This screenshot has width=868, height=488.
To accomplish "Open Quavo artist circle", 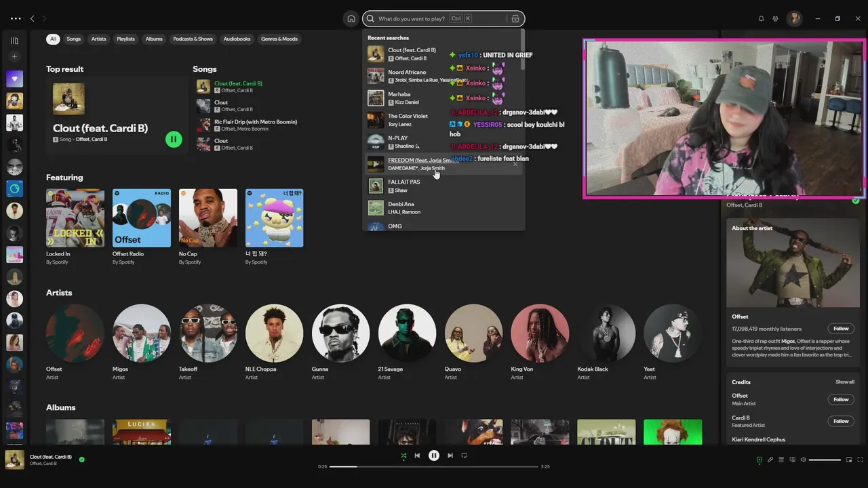I will (x=474, y=333).
